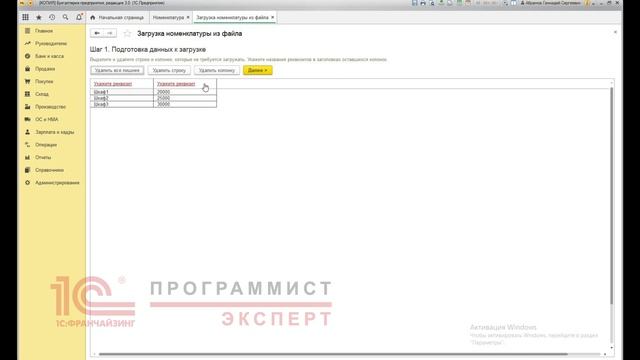Image resolution: width=640 pixels, height=360 pixels.
Task: Click the user name in title bar
Action: click(550, 3)
